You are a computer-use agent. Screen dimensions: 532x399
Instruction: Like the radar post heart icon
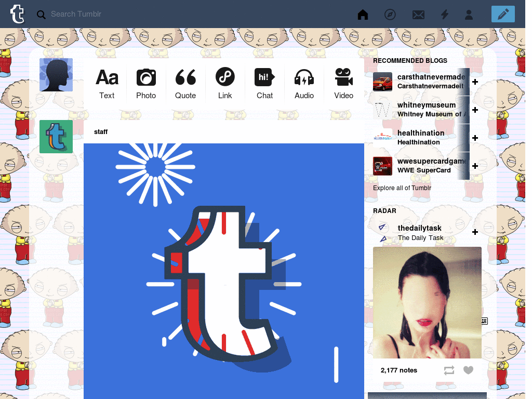(x=468, y=370)
